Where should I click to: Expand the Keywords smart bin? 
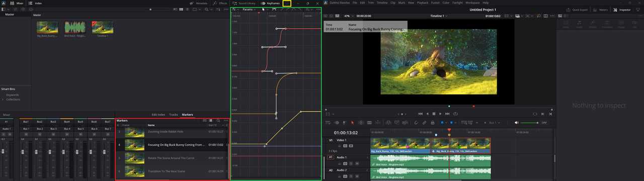[13, 95]
